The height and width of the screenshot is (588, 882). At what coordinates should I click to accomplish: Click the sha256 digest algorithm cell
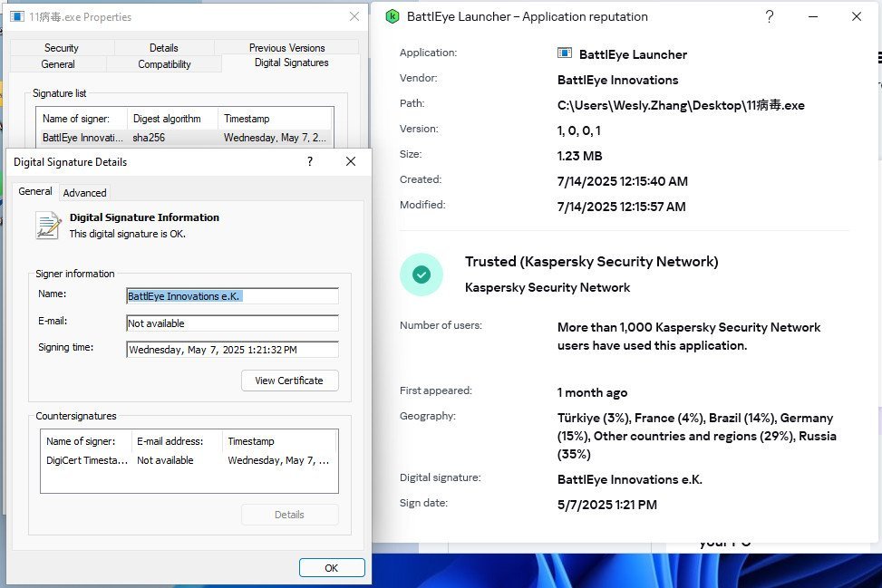pos(149,138)
